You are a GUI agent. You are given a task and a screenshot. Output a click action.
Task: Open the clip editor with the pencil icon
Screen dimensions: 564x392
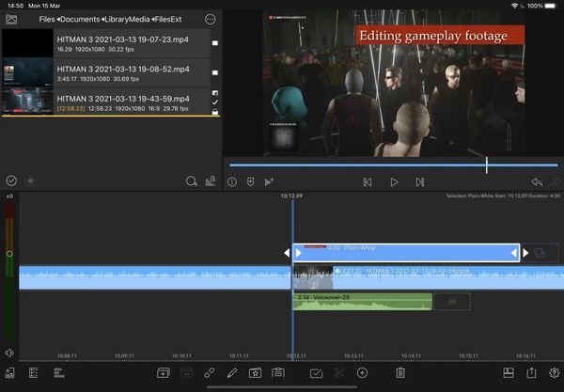point(232,373)
